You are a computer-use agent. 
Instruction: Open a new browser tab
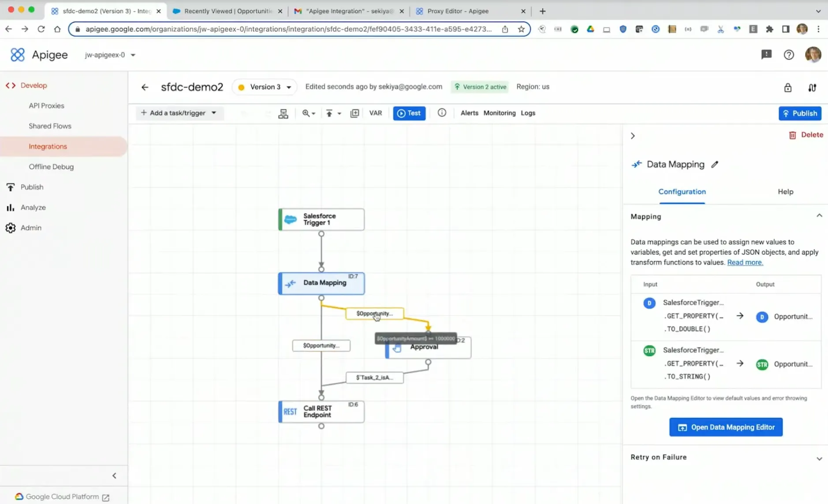542,11
